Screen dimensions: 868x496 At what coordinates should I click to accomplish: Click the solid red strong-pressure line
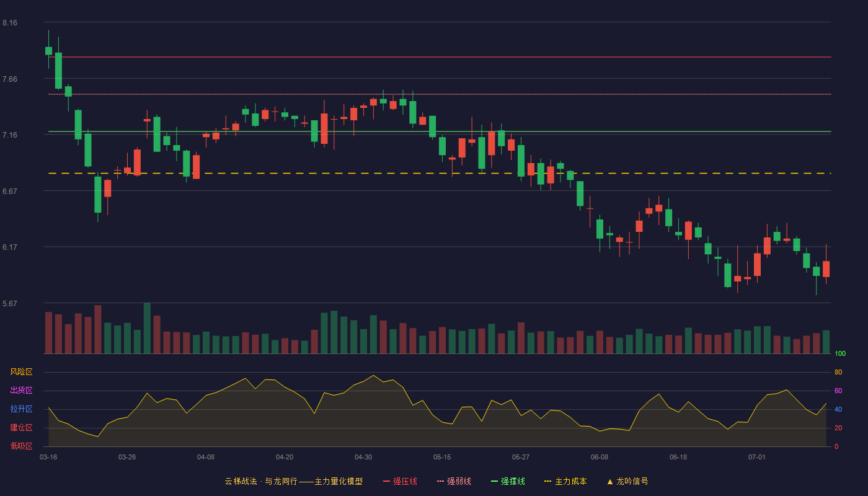[440, 57]
